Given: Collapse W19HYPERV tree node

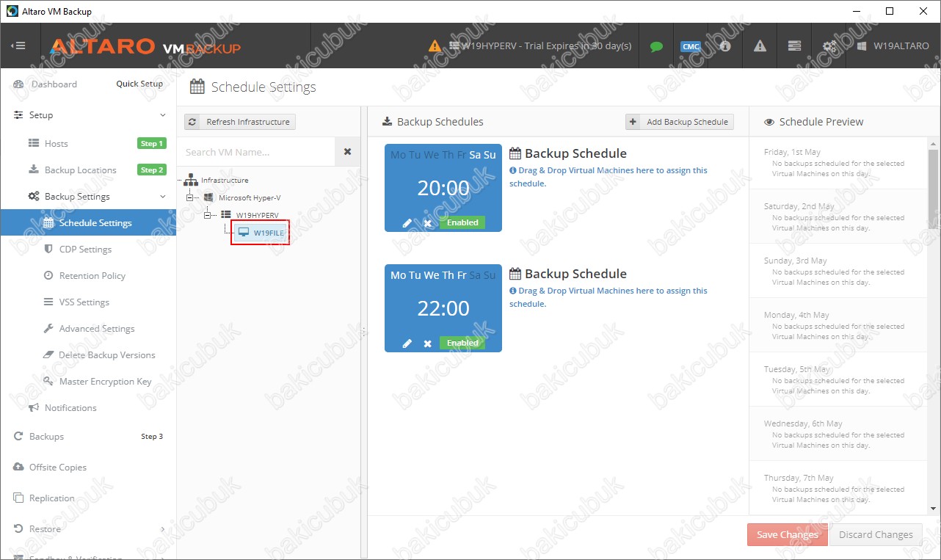Looking at the screenshot, I should (x=208, y=215).
